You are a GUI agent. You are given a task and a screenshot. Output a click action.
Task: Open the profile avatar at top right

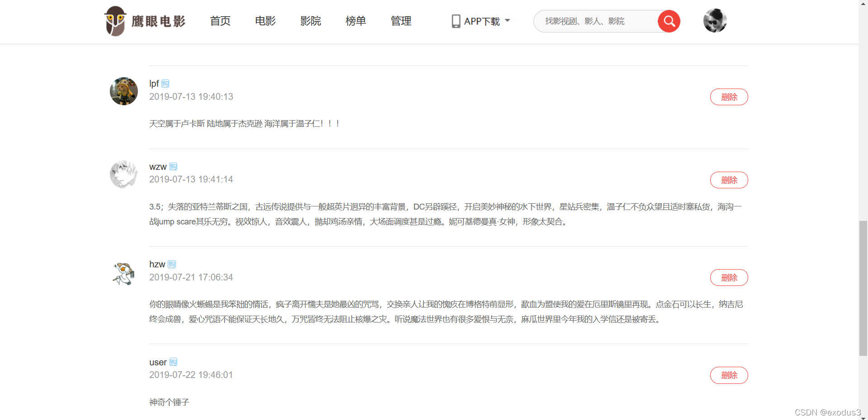coord(715,20)
